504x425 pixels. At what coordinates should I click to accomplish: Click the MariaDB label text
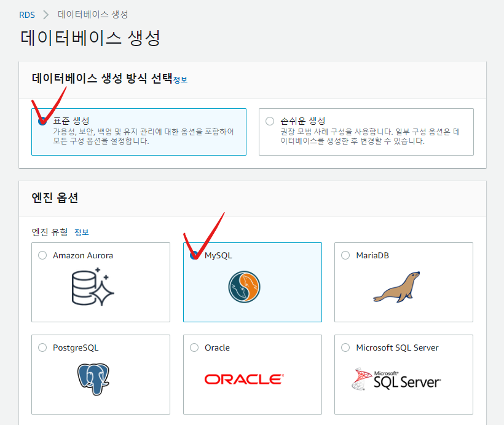tap(372, 255)
